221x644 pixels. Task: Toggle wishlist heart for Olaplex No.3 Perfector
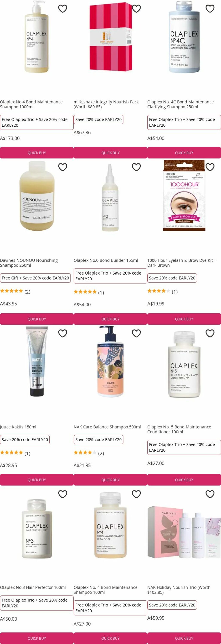(x=62, y=494)
